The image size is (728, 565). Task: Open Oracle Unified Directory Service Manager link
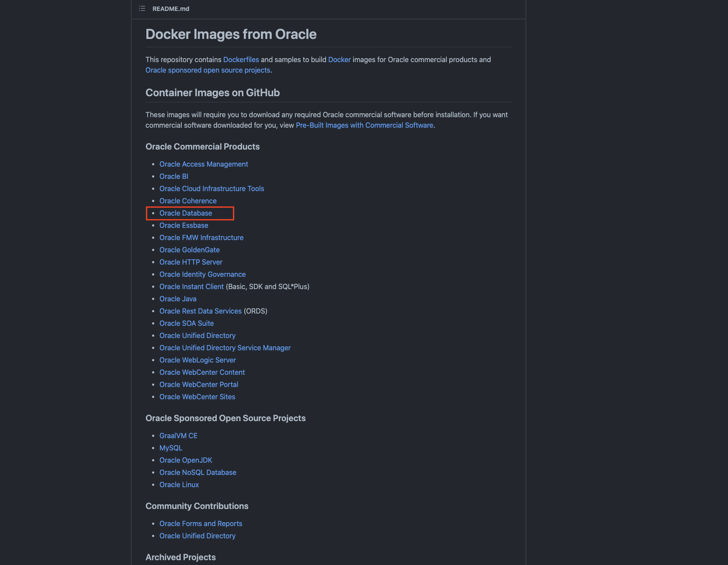click(x=225, y=348)
